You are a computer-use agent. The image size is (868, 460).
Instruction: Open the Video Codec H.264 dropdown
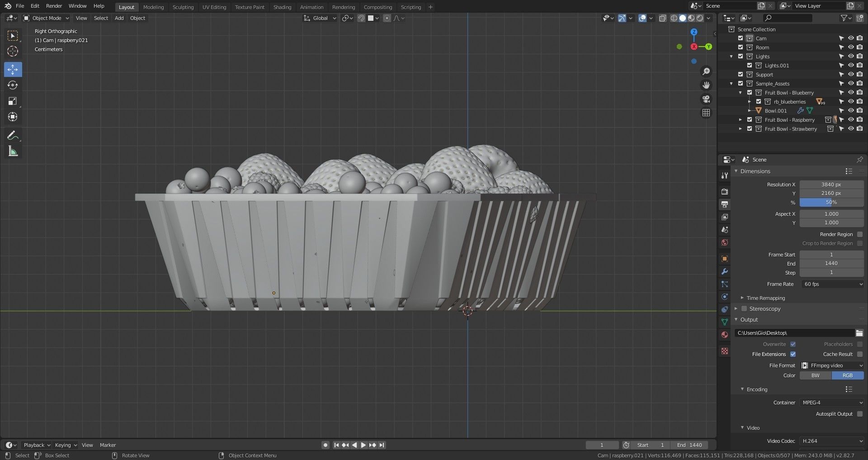pyautogui.click(x=832, y=441)
